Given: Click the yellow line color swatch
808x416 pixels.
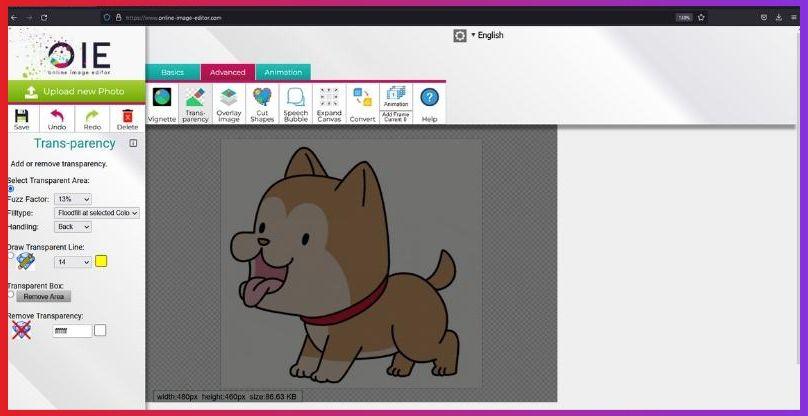Looking at the screenshot, I should pyautogui.click(x=101, y=262).
